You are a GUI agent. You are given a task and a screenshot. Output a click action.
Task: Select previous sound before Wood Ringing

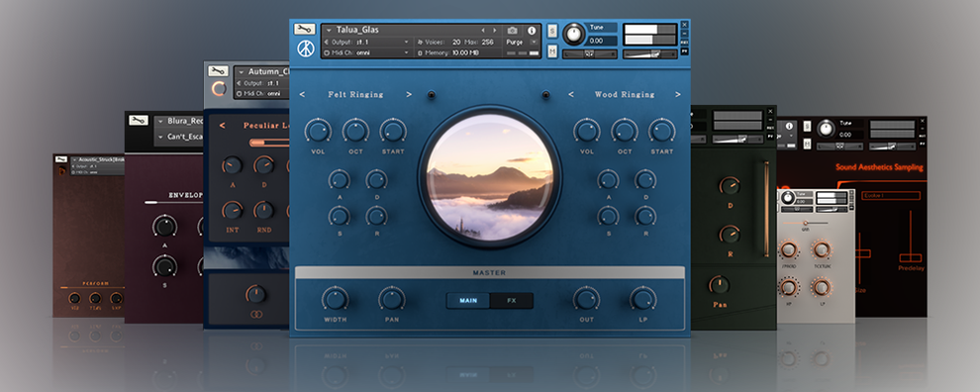point(570,94)
